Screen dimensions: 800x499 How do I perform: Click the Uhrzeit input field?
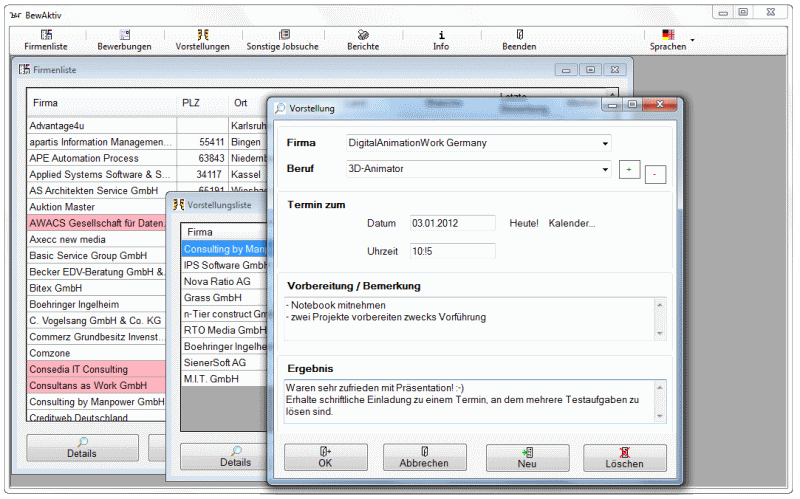coord(453,251)
